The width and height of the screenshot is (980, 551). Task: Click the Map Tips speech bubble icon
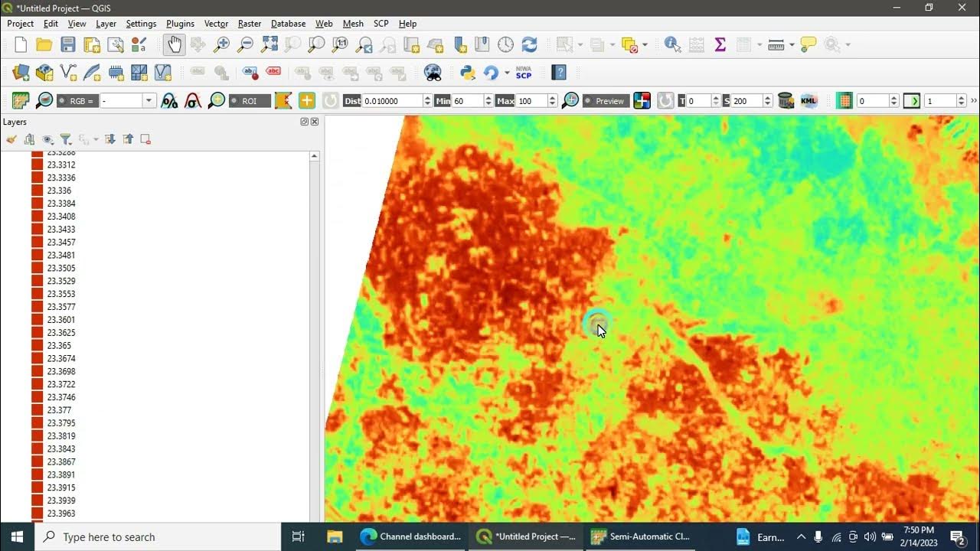coord(808,44)
